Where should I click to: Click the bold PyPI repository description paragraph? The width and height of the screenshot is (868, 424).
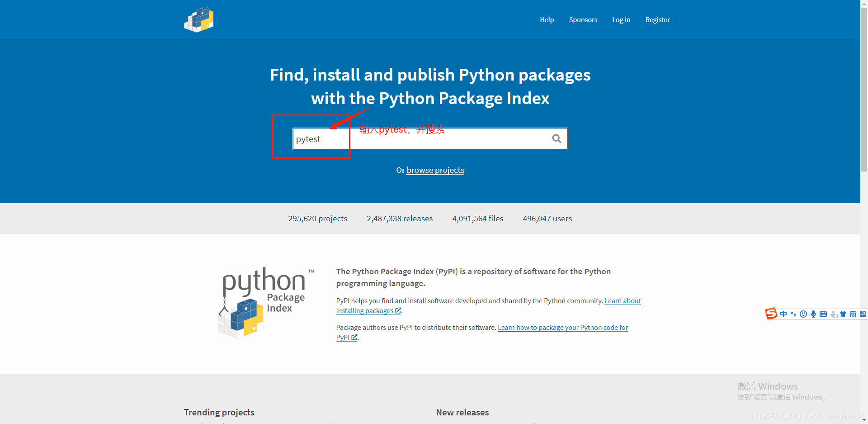coord(473,277)
